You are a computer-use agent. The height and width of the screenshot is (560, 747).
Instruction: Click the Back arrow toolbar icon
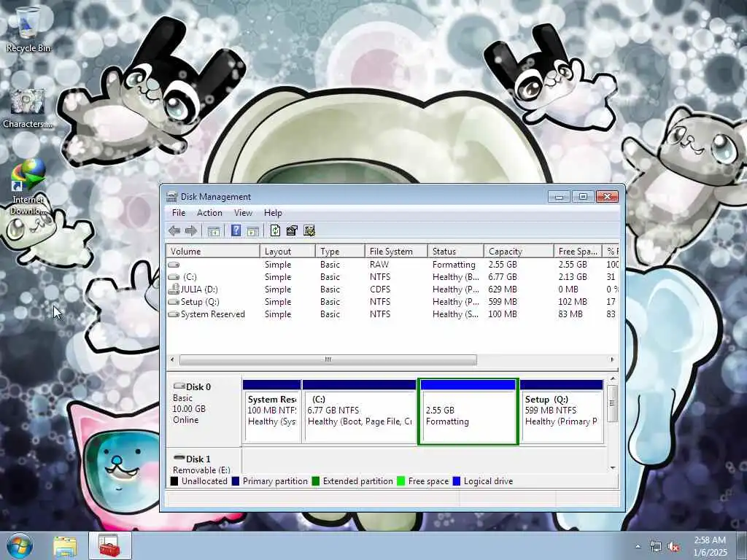(x=174, y=231)
